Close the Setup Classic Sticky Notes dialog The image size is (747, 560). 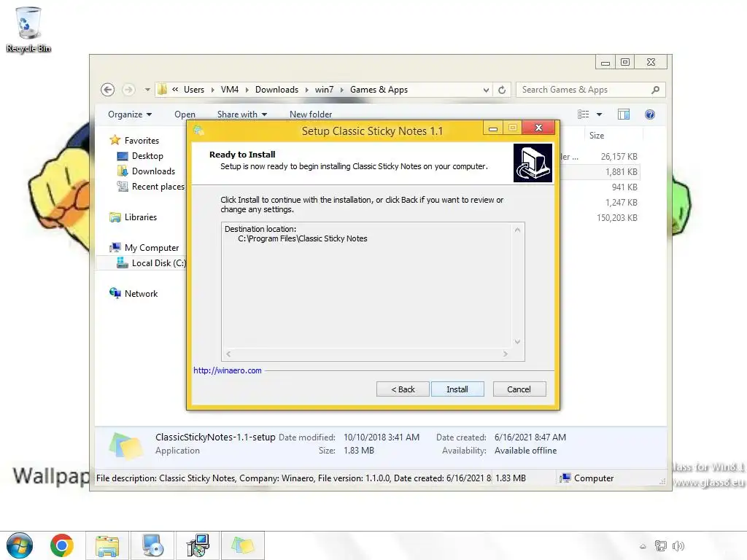538,128
